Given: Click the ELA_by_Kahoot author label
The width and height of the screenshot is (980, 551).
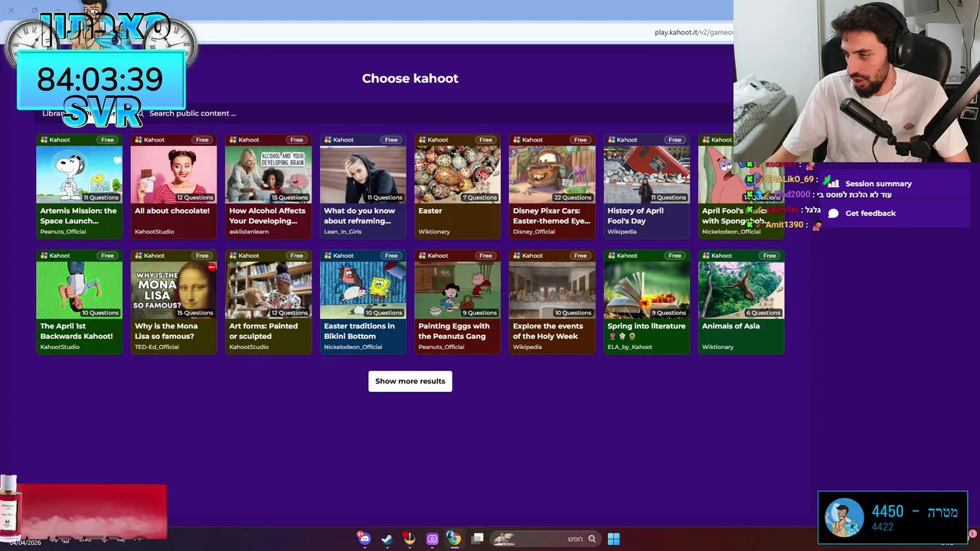Looking at the screenshot, I should click(630, 347).
